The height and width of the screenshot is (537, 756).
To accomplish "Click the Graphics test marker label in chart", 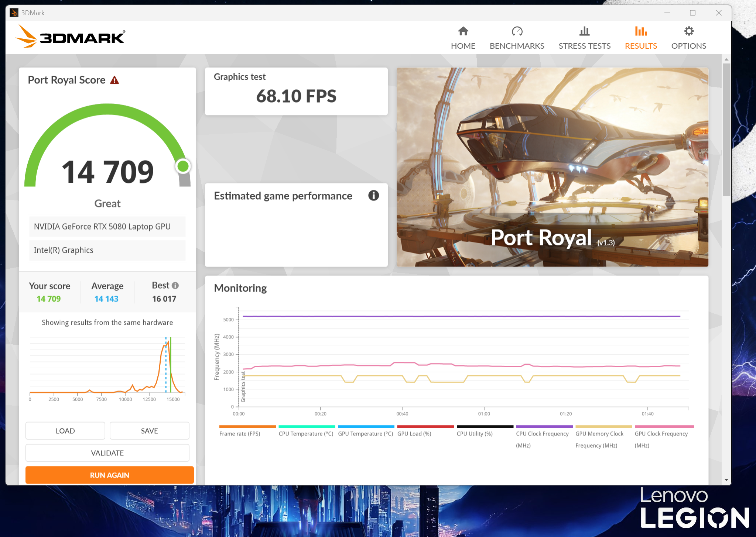I will 243,386.
